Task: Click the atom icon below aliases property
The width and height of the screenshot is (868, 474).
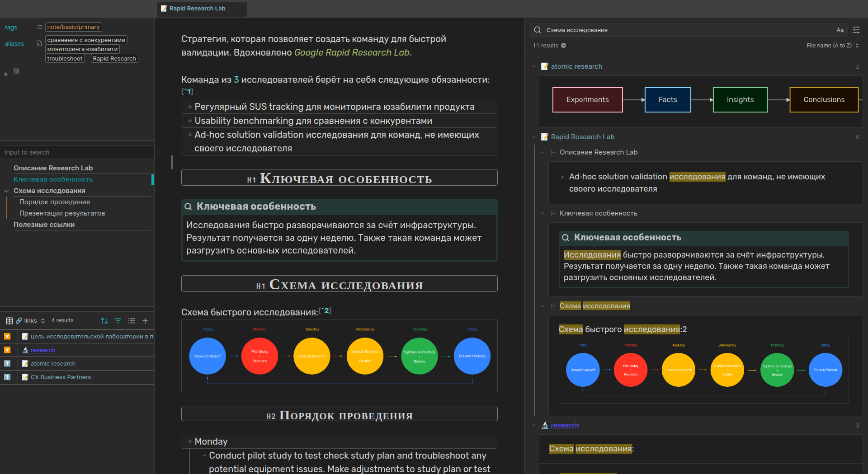Action: point(16,71)
